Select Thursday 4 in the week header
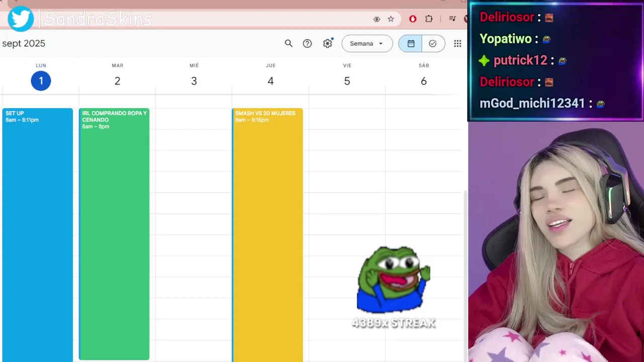Screen dimensions: 644x362 (270, 81)
